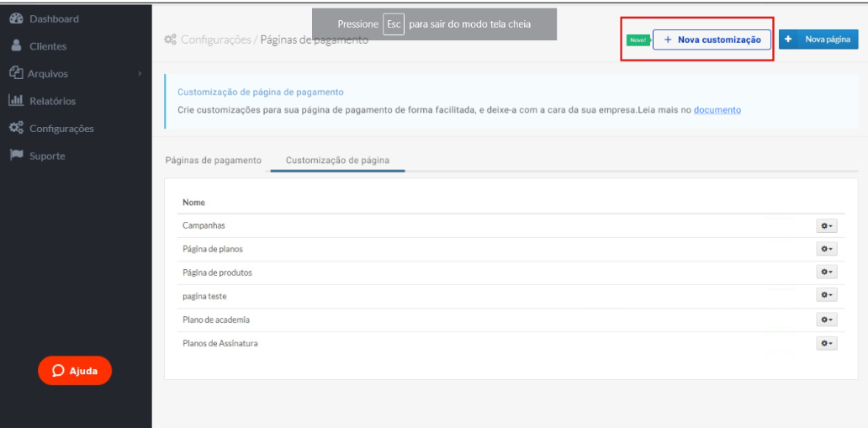Screen dimensions: 868x428
Task: Open the documento link in banner
Action: click(x=717, y=110)
